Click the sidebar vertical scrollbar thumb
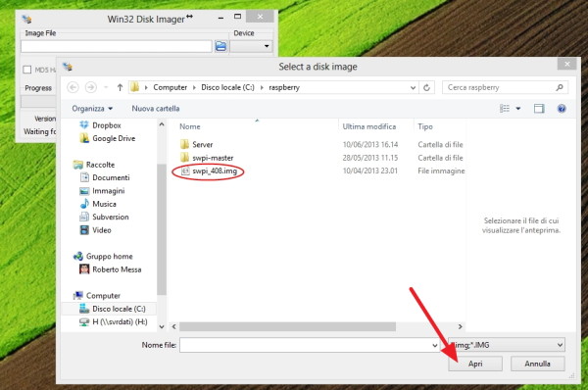The width and height of the screenshot is (588, 390). [162, 229]
